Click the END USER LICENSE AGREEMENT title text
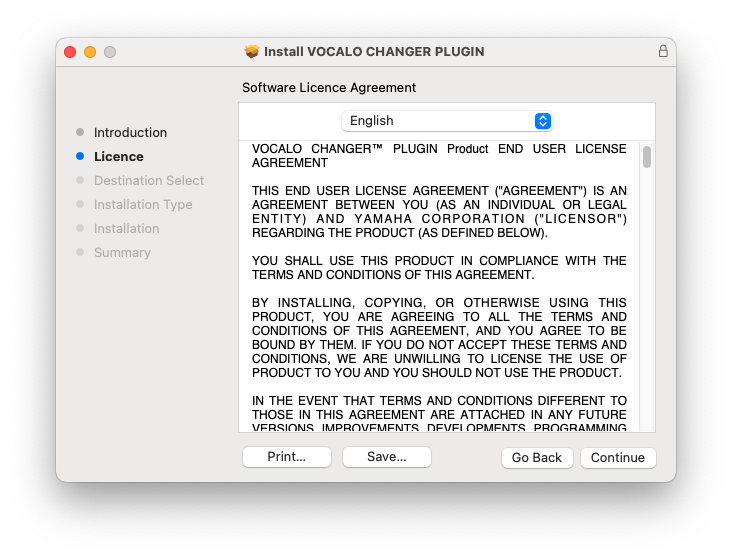This screenshot has width=732, height=556. click(x=439, y=155)
